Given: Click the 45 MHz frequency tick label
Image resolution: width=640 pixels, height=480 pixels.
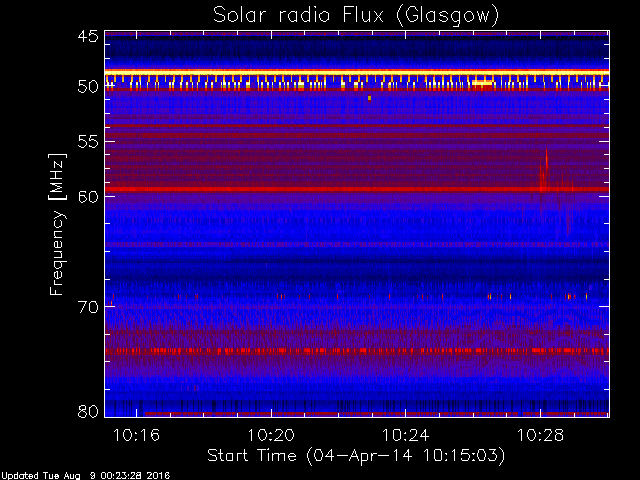Looking at the screenshot, I should (87, 37).
